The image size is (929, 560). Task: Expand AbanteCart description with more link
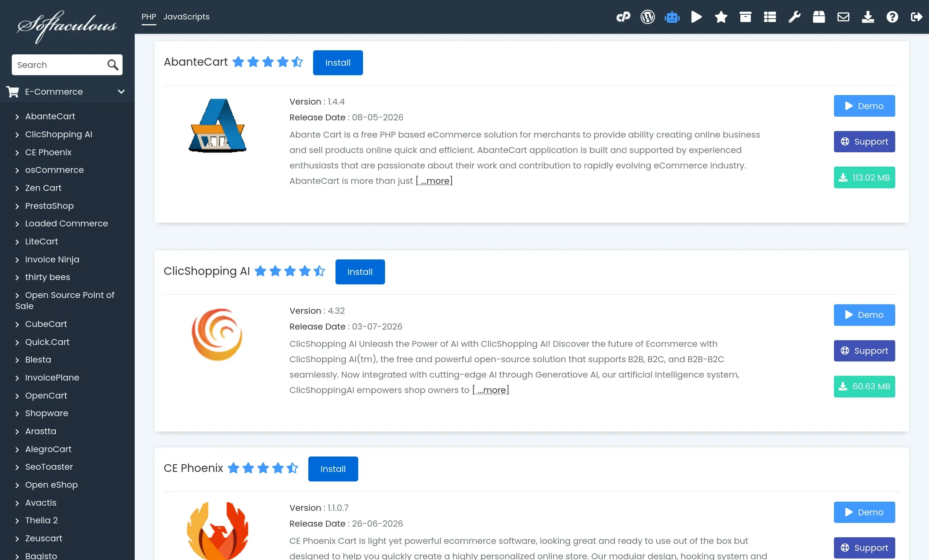point(434,181)
